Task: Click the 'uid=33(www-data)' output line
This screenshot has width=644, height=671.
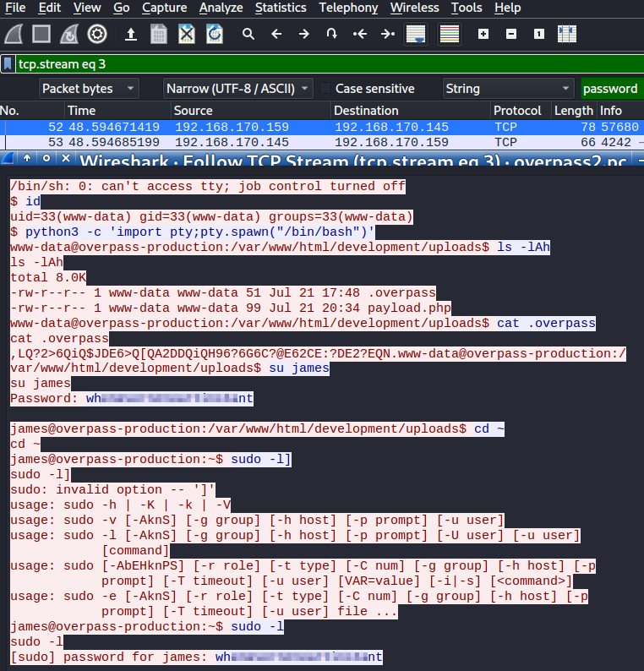Action: (x=211, y=216)
